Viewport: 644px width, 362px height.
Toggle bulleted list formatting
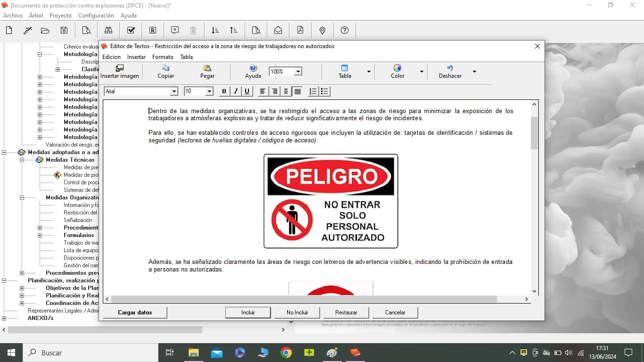324,91
